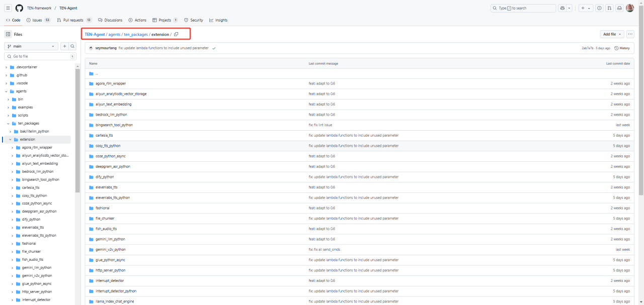Go to GitHub homepage via Octocat logo
This screenshot has height=305, width=644.
coord(19,8)
